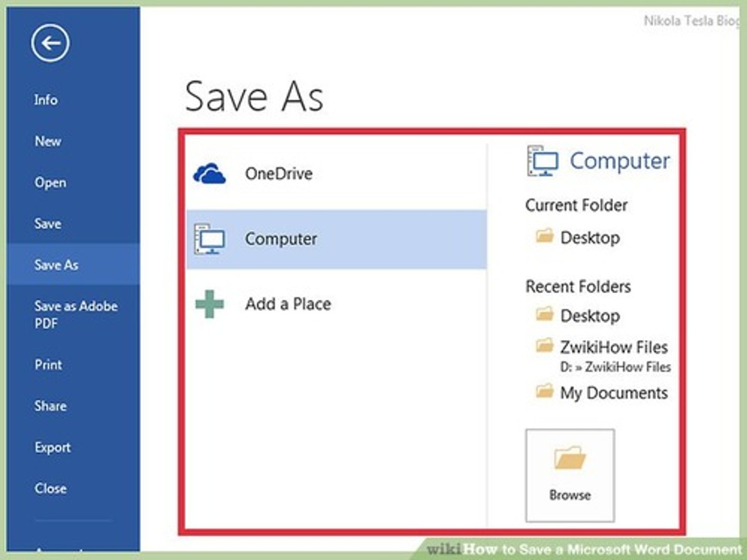Click the back arrow circle icon
The width and height of the screenshot is (747, 560).
[50, 43]
